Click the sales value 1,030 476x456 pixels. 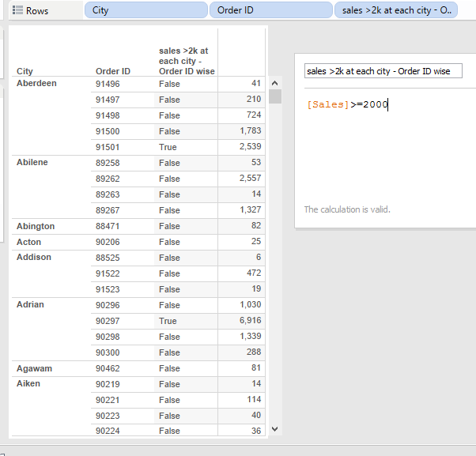pos(250,304)
